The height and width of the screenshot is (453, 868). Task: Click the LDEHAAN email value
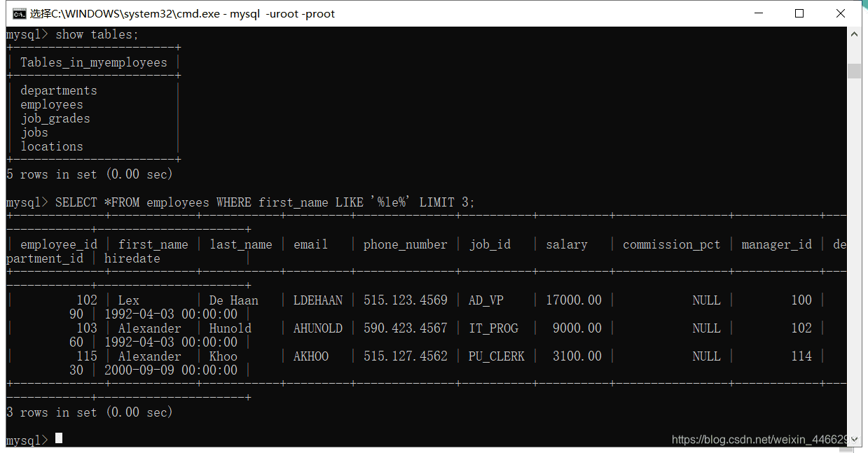(x=318, y=300)
